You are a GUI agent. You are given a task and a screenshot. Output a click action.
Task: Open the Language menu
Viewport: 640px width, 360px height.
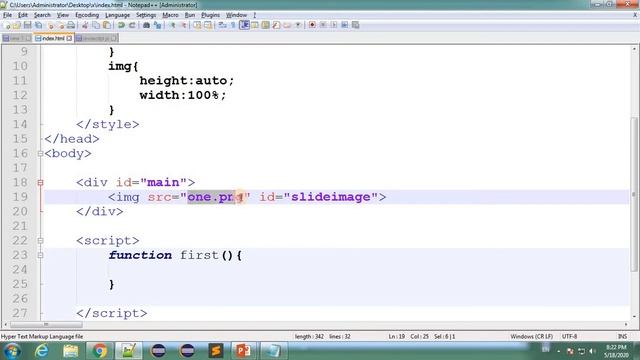click(117, 15)
